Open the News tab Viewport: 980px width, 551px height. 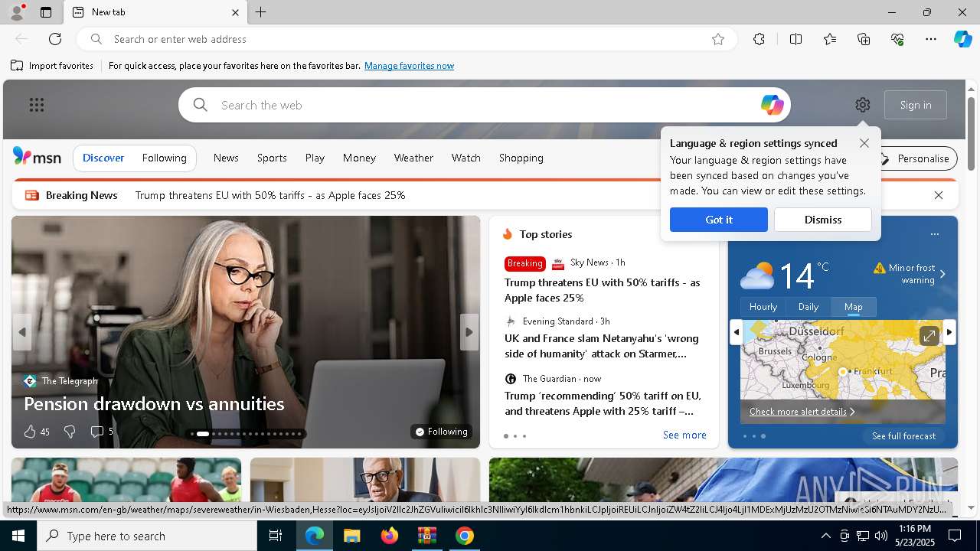[x=226, y=158]
